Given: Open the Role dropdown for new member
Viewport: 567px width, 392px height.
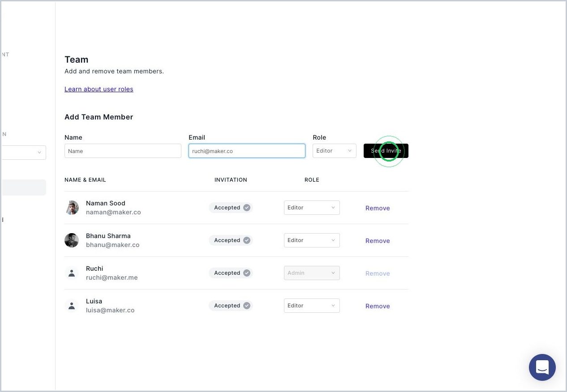Looking at the screenshot, I should click(x=335, y=151).
